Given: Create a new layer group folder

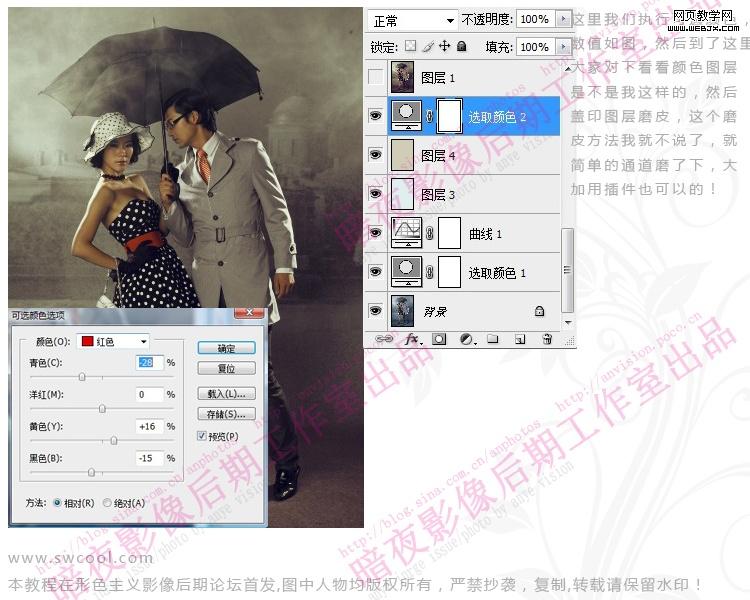Looking at the screenshot, I should tap(493, 339).
